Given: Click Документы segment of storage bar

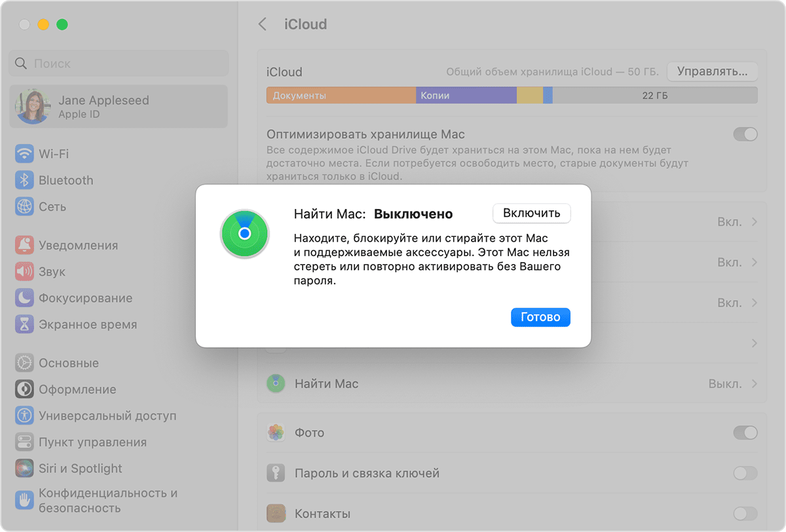Looking at the screenshot, I should click(341, 96).
